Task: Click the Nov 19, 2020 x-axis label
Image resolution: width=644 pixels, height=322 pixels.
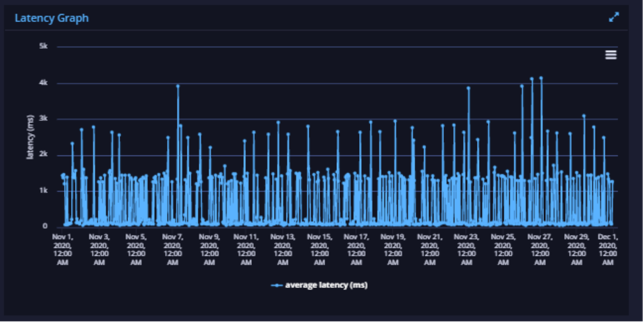Action: point(393,250)
